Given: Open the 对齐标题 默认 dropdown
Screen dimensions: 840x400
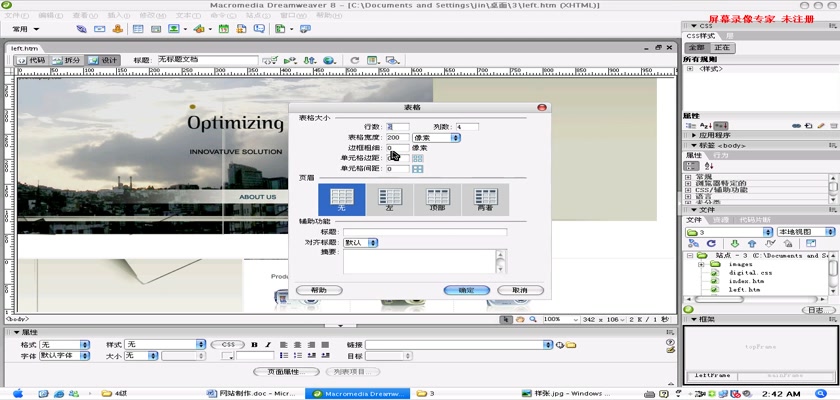Looking at the screenshot, I should point(361,243).
